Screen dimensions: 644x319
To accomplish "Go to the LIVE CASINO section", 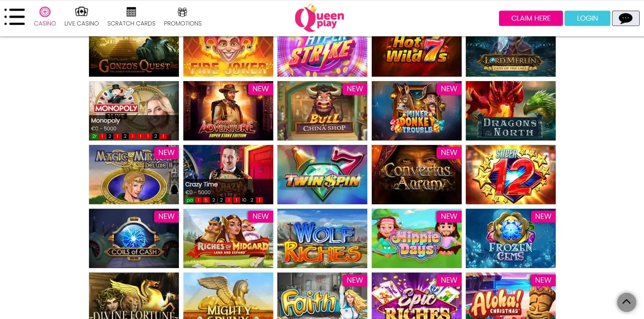I will coord(81,23).
